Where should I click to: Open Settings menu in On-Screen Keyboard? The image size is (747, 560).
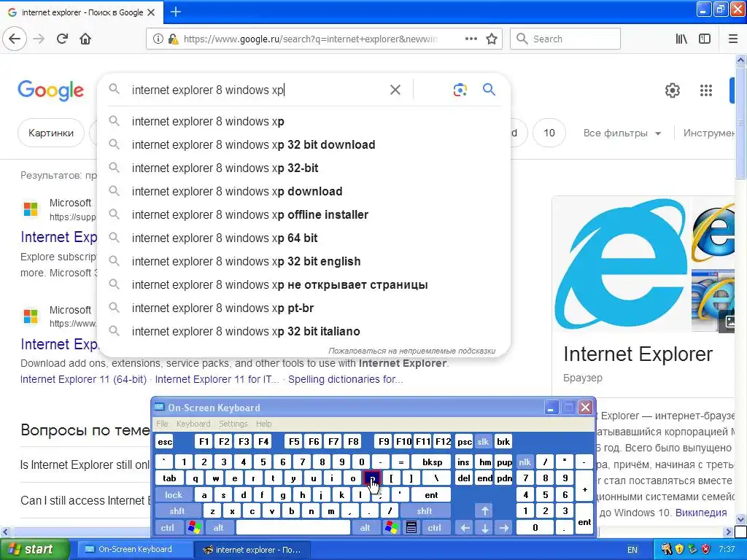click(233, 424)
